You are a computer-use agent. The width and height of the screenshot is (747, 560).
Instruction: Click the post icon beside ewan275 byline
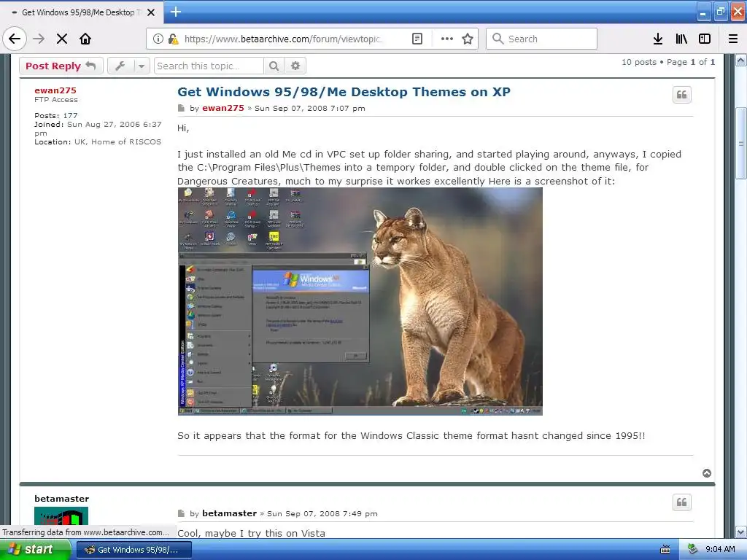[181, 108]
